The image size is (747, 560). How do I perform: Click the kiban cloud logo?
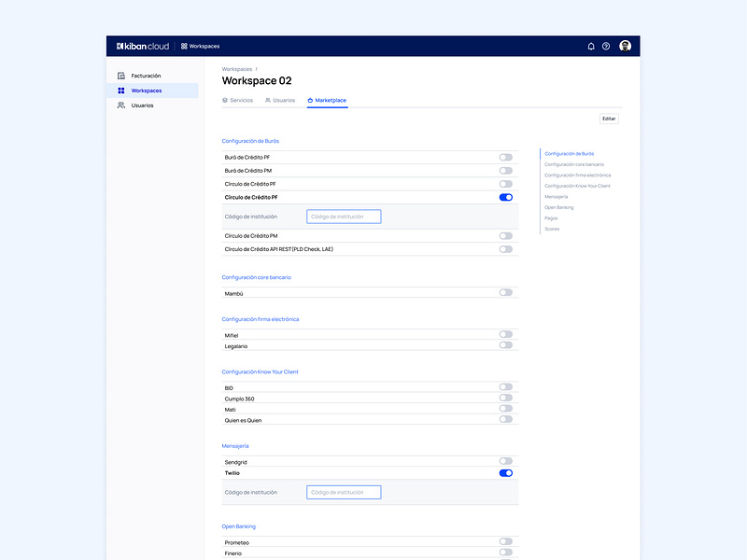click(143, 46)
